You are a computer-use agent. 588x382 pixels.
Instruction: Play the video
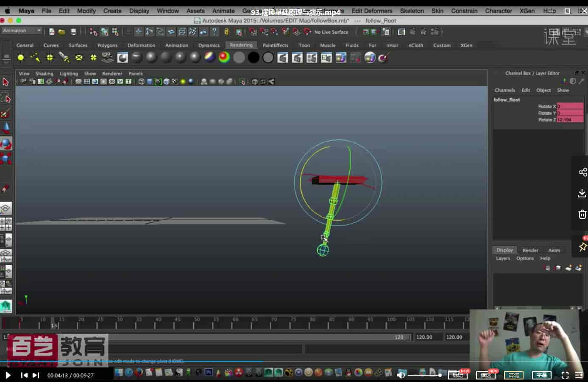tap(8, 375)
